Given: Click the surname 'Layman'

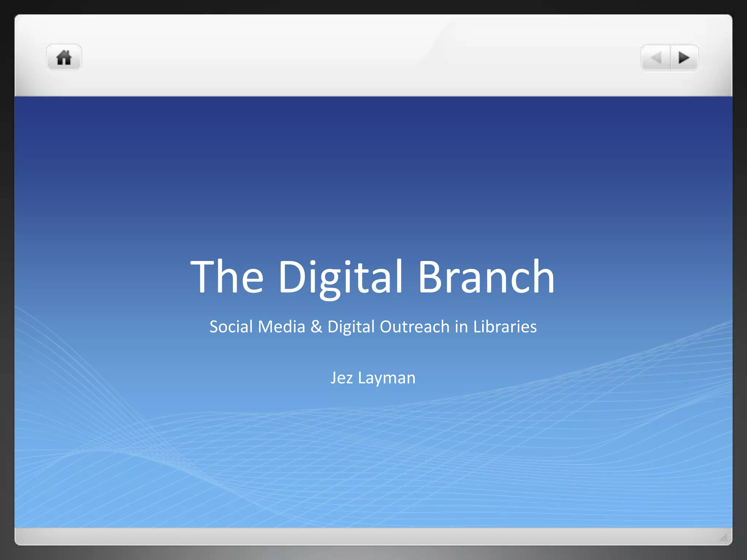Looking at the screenshot, I should pyautogui.click(x=387, y=378).
